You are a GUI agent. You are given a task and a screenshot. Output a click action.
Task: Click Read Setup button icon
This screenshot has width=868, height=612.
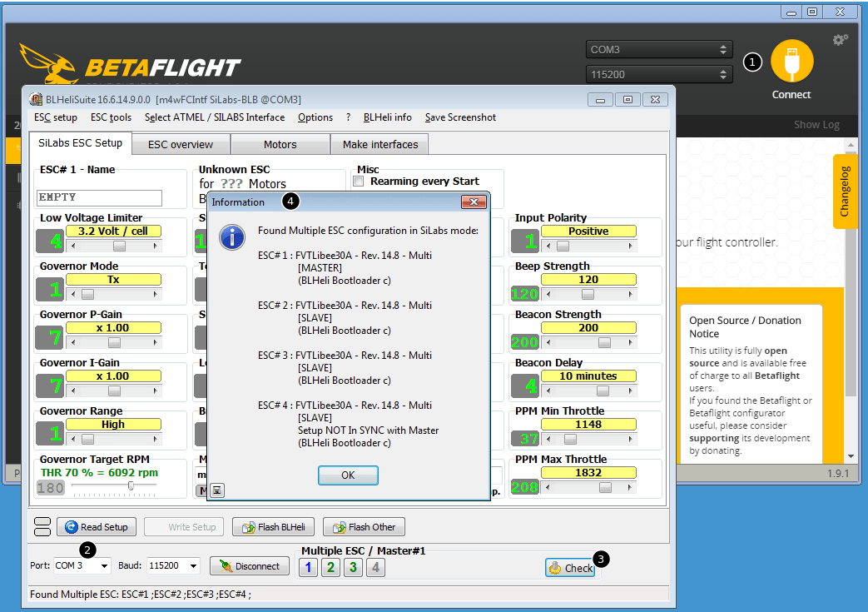click(x=71, y=527)
